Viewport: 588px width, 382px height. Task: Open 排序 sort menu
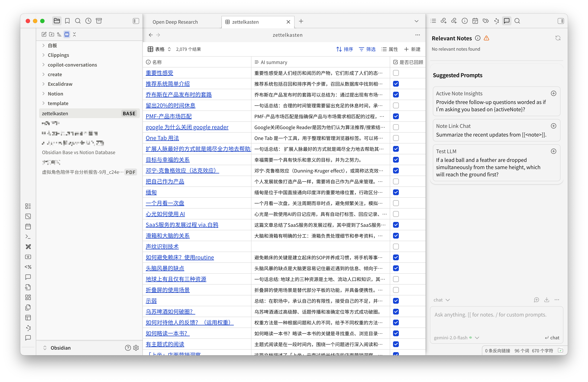(345, 49)
